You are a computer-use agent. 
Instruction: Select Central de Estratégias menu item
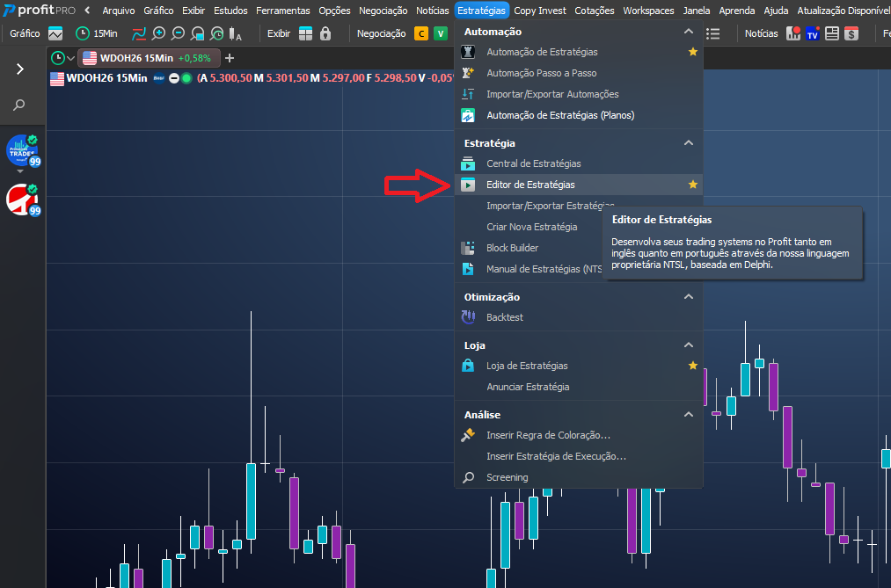[x=533, y=163]
